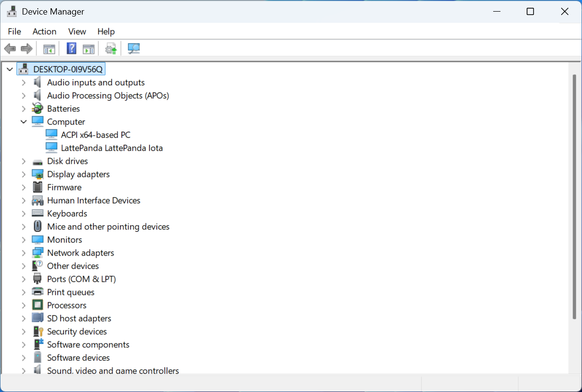Collapse the Computer category
Viewport: 582px width, 392px height.
[23, 122]
